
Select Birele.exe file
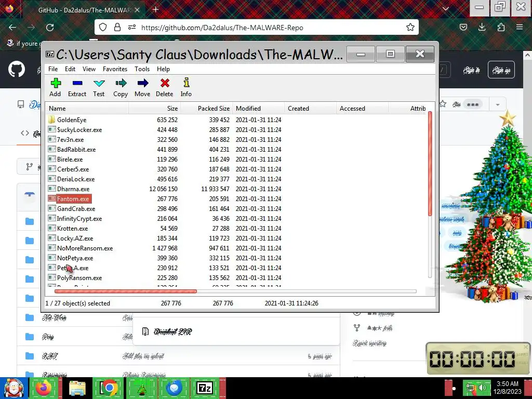click(x=65, y=159)
